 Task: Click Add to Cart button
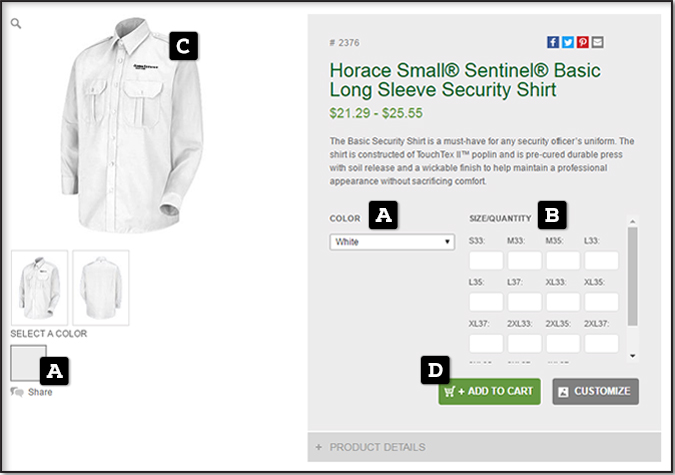tap(490, 391)
